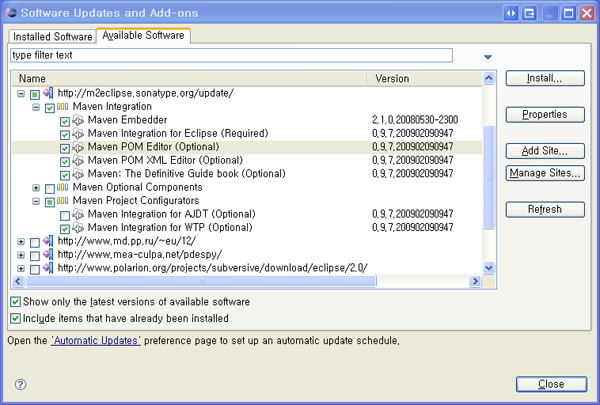
Task: Click the scroll left arrow of the list
Action: [x=18, y=281]
